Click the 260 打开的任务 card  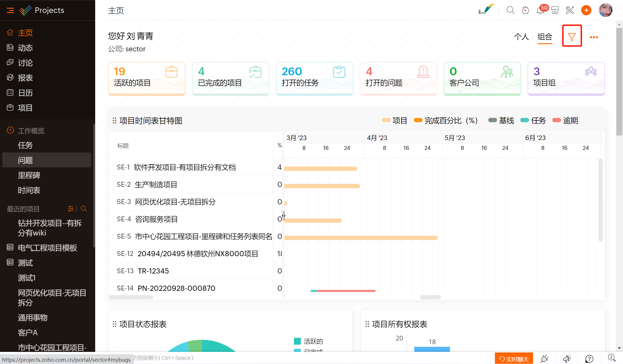pyautogui.click(x=314, y=78)
